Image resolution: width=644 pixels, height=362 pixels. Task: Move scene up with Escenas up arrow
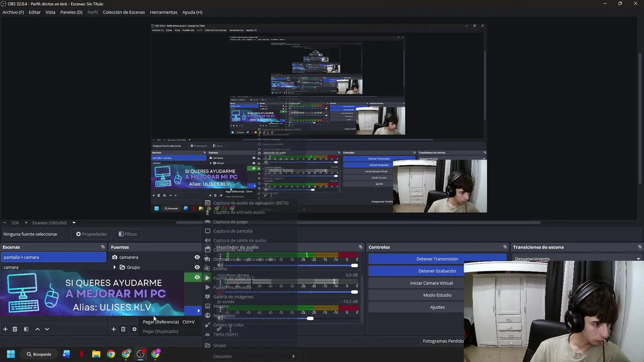tap(37, 329)
